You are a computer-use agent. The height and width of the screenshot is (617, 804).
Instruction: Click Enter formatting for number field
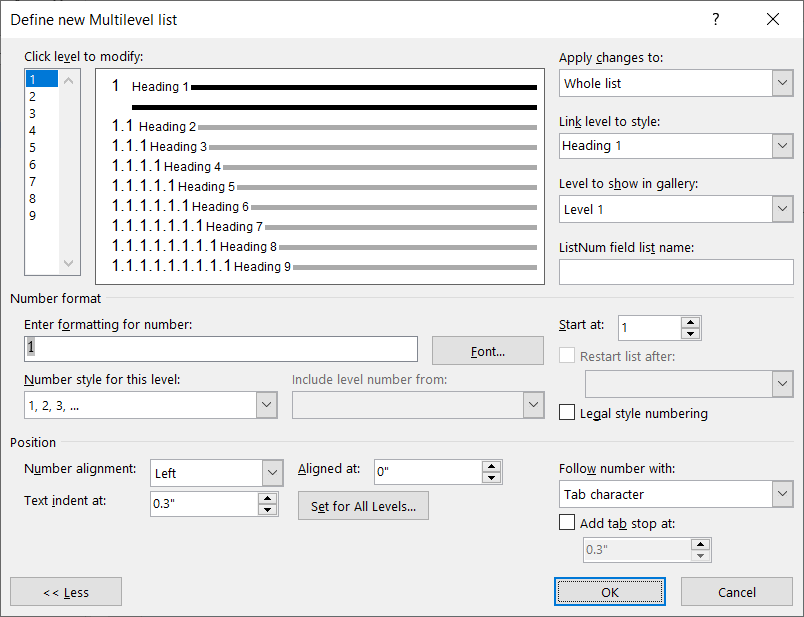click(220, 349)
